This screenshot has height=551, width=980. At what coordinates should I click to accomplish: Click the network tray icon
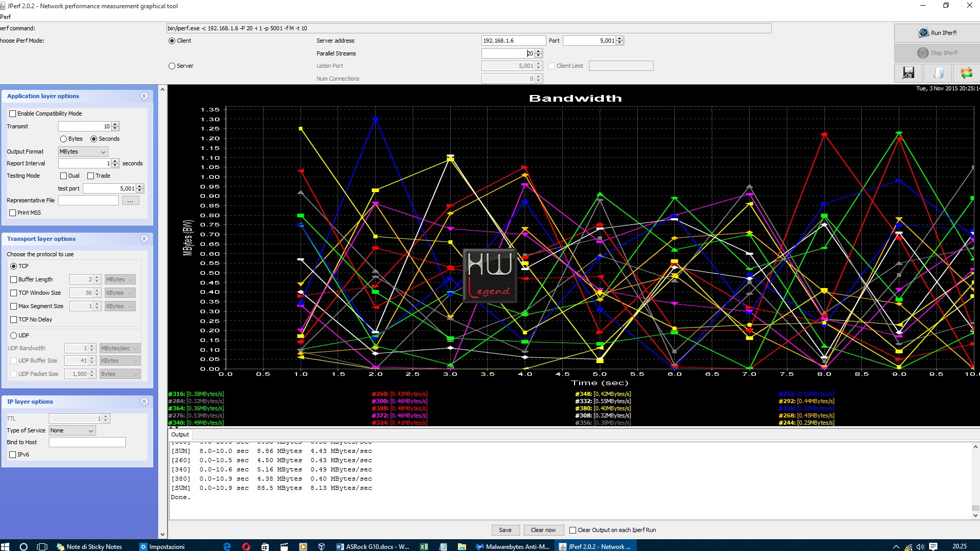[908, 547]
